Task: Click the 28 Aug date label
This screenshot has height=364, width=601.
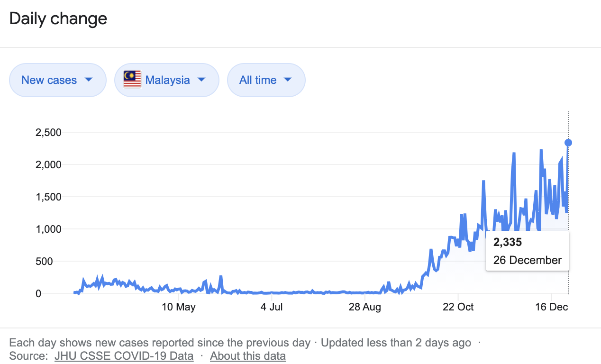Action: 365,307
